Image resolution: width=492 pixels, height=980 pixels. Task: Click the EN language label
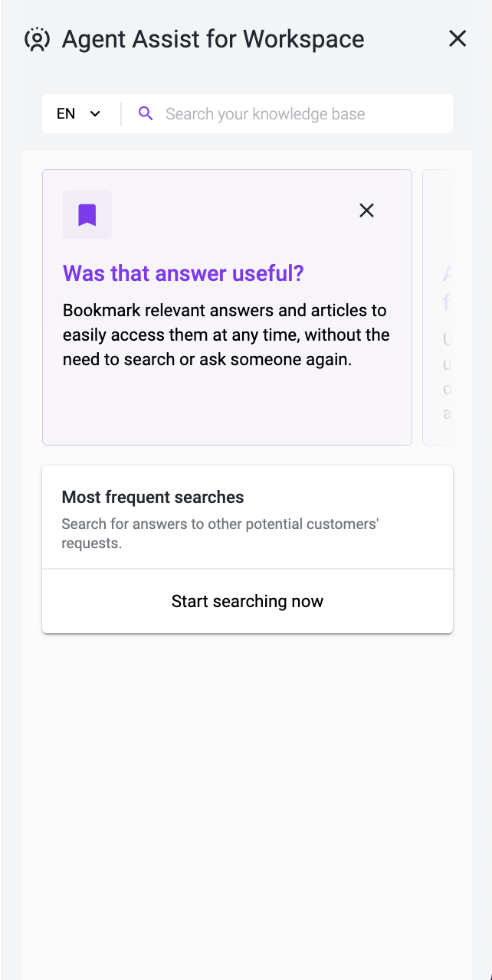(66, 114)
